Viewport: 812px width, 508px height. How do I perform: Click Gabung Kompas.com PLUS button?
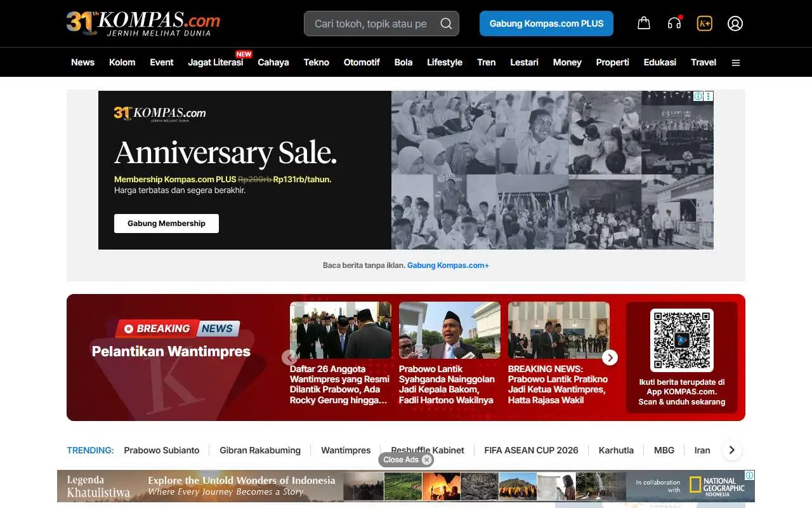[546, 23]
